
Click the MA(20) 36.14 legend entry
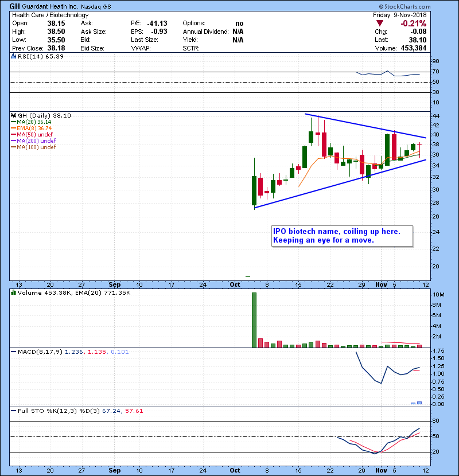point(32,122)
